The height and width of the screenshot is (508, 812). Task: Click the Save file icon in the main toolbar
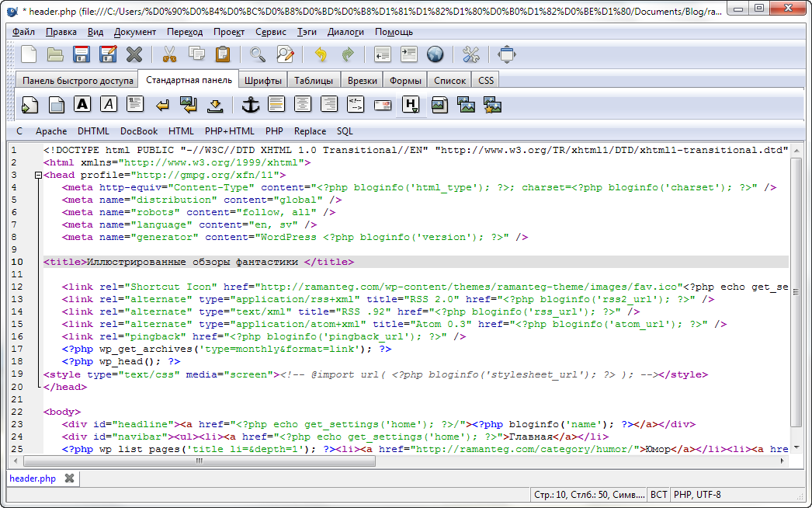point(82,54)
